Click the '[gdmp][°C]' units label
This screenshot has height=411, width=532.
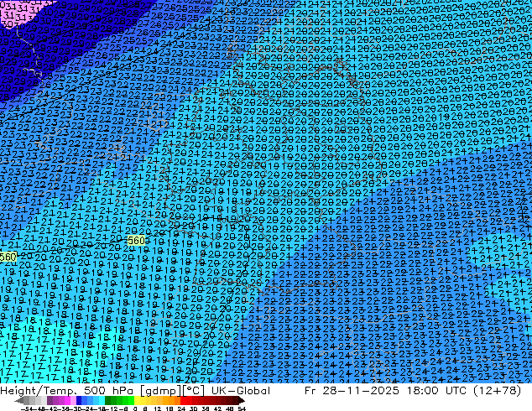click(172, 390)
